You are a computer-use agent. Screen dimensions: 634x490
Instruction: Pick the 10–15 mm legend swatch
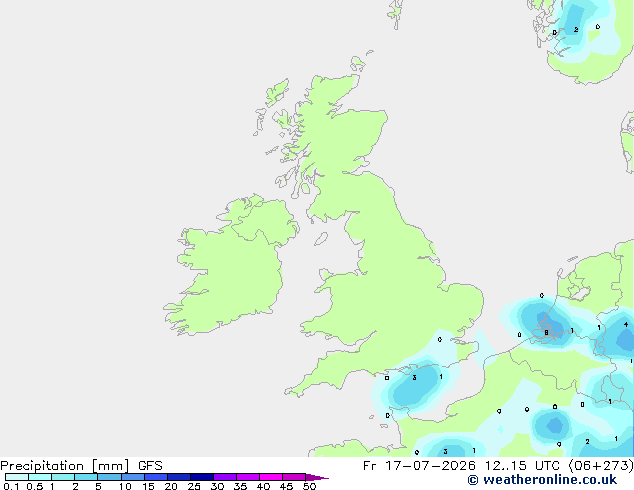click(x=132, y=477)
